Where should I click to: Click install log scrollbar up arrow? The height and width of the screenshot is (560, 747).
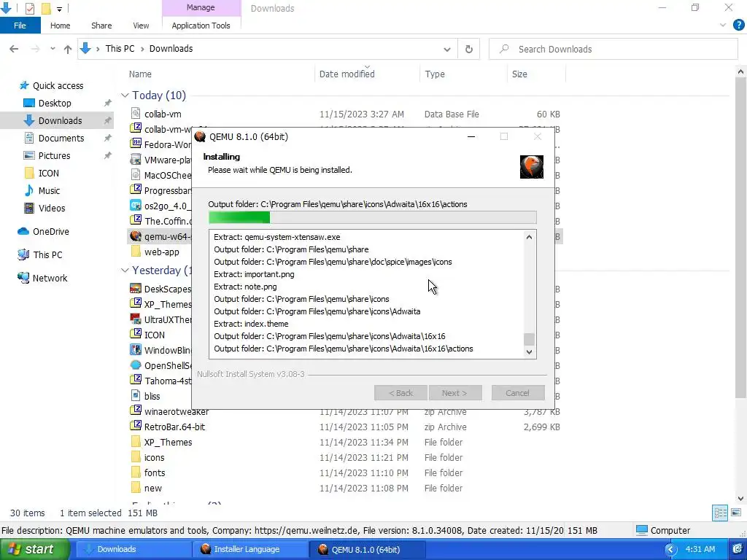[529, 237]
